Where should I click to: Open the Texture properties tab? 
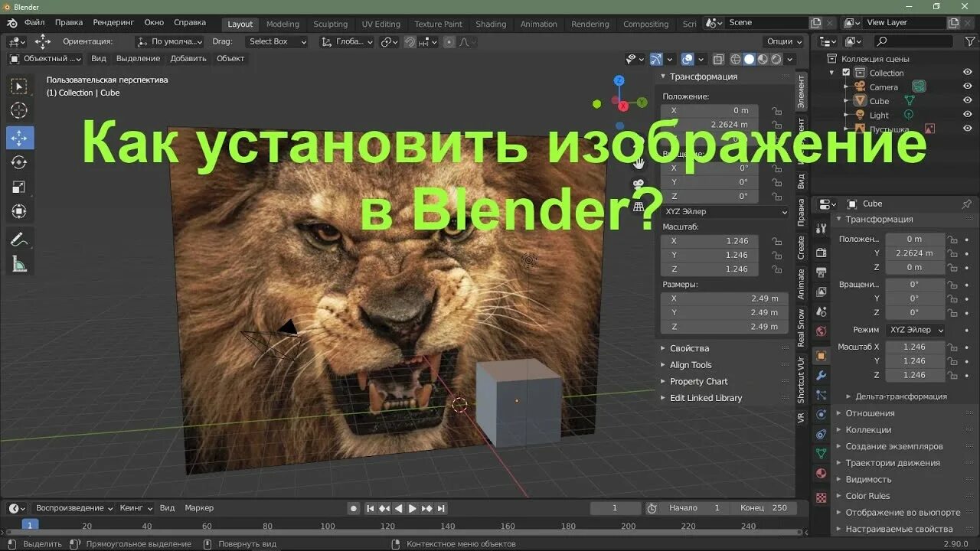[x=821, y=497]
